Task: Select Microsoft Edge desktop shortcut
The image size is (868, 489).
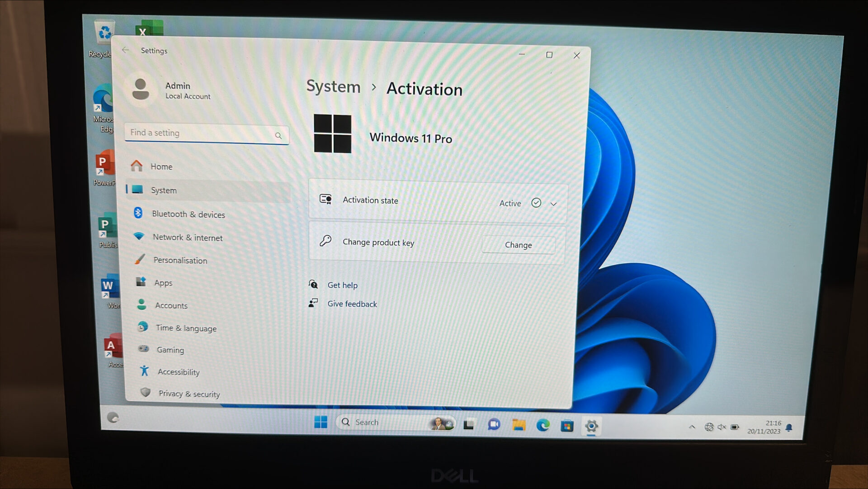Action: pos(104,109)
